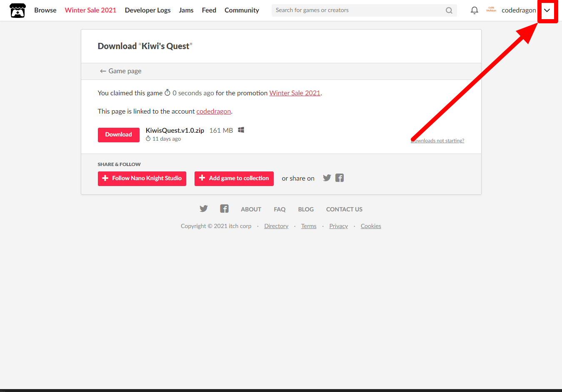Viewport: 562px width, 392px height.
Task: Open the Directory link
Action: [276, 226]
